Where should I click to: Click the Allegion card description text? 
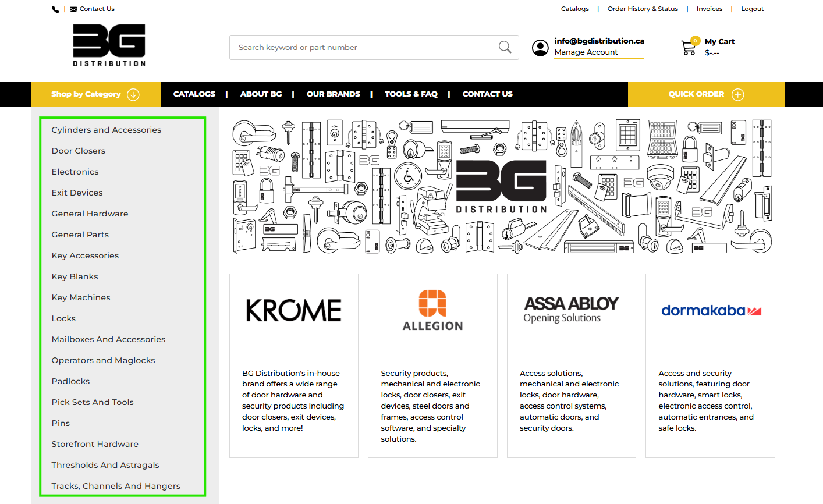click(431, 406)
